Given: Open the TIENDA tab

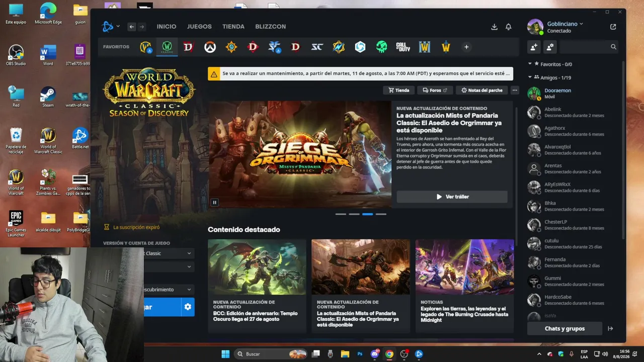Looking at the screenshot, I should (x=233, y=27).
